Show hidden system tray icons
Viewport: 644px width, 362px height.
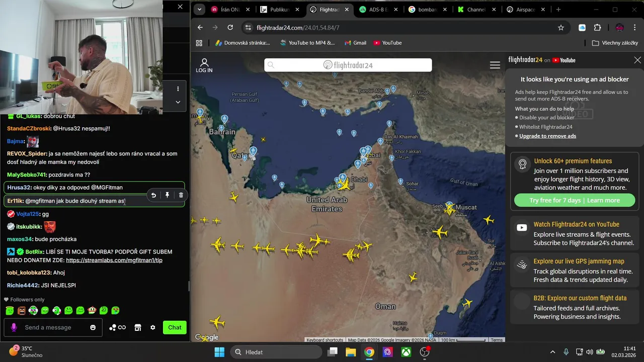pyautogui.click(x=552, y=352)
